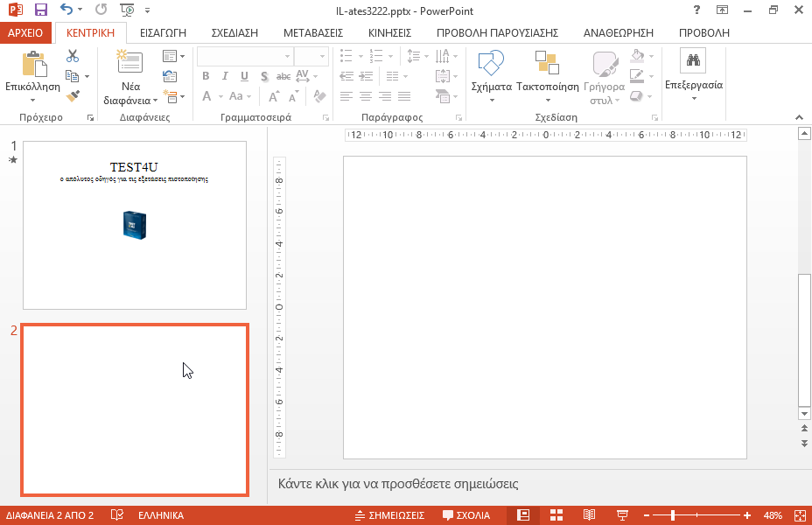Open the Change Case Aa dropdown

(x=240, y=96)
